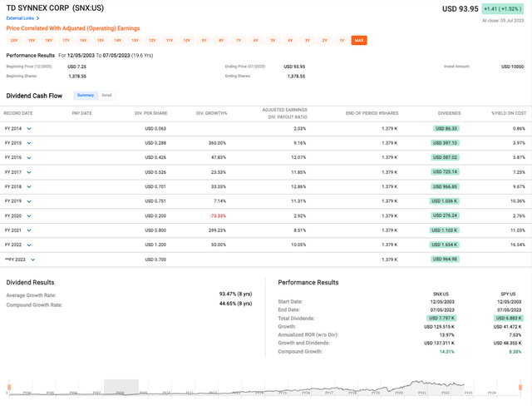
Task: Click the 93.47% (8 yrs) average growth rate
Action: (x=236, y=294)
